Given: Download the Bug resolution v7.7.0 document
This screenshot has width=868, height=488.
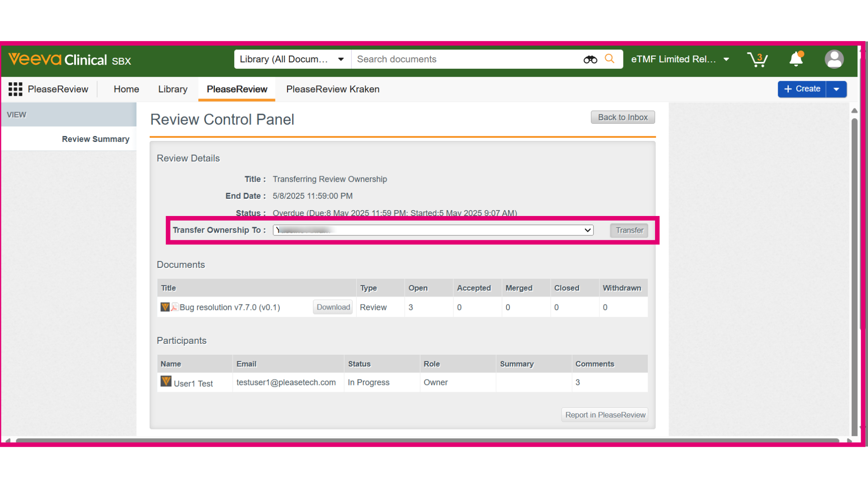Looking at the screenshot, I should (x=333, y=307).
